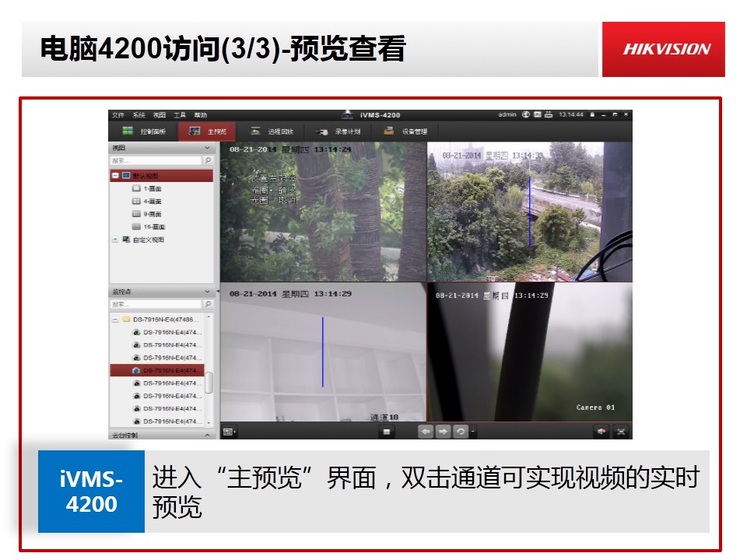Select the 1-画面 single view layout
This screenshot has width=747, height=560.
pyautogui.click(x=148, y=189)
